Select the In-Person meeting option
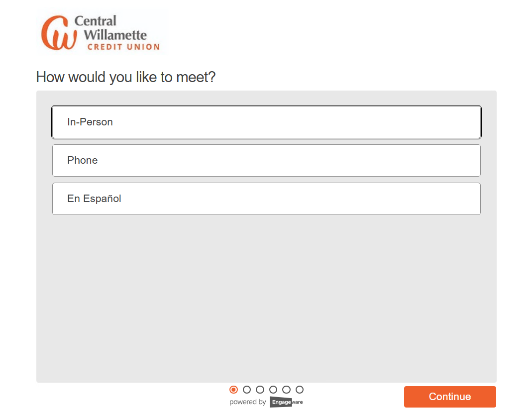The height and width of the screenshot is (416, 532). [266, 122]
